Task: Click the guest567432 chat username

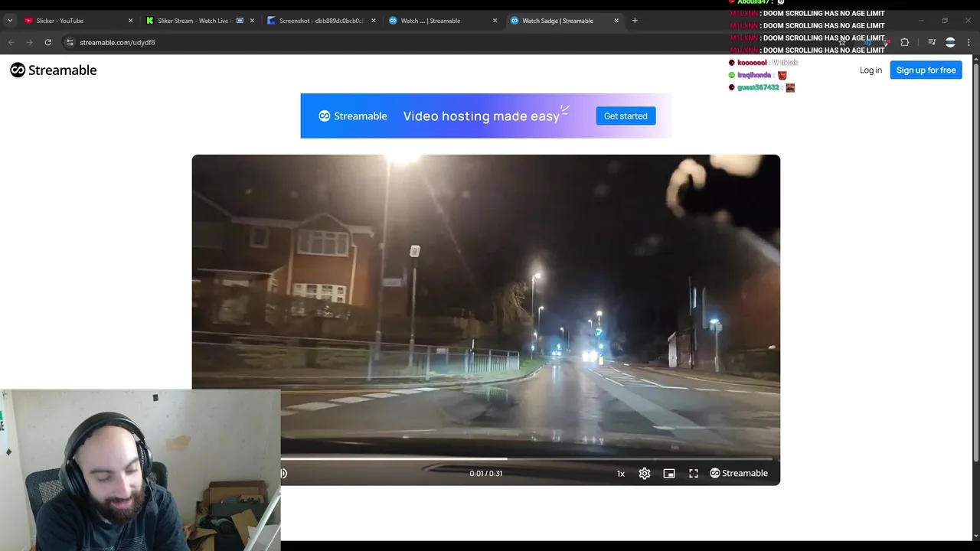Action: [x=758, y=87]
